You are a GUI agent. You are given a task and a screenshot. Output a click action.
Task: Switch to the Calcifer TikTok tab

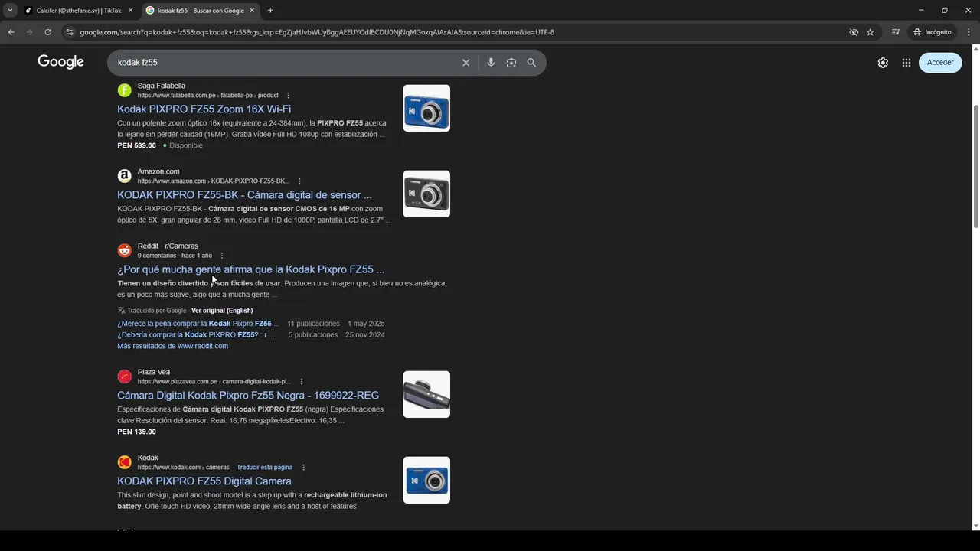click(78, 11)
